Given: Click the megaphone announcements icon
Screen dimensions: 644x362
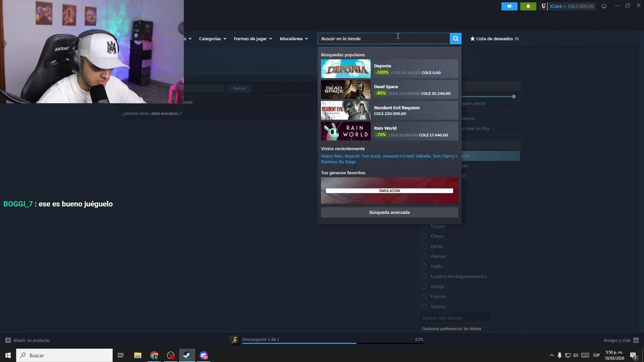Looking at the screenshot, I should click(x=509, y=7).
